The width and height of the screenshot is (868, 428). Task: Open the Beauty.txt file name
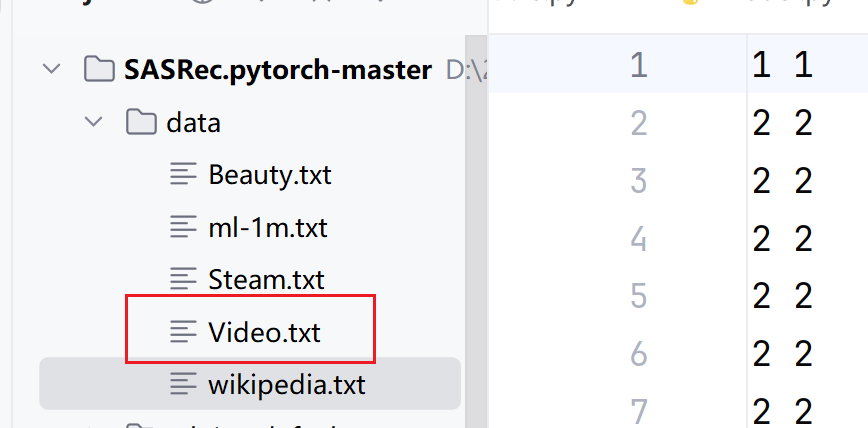coord(269,175)
